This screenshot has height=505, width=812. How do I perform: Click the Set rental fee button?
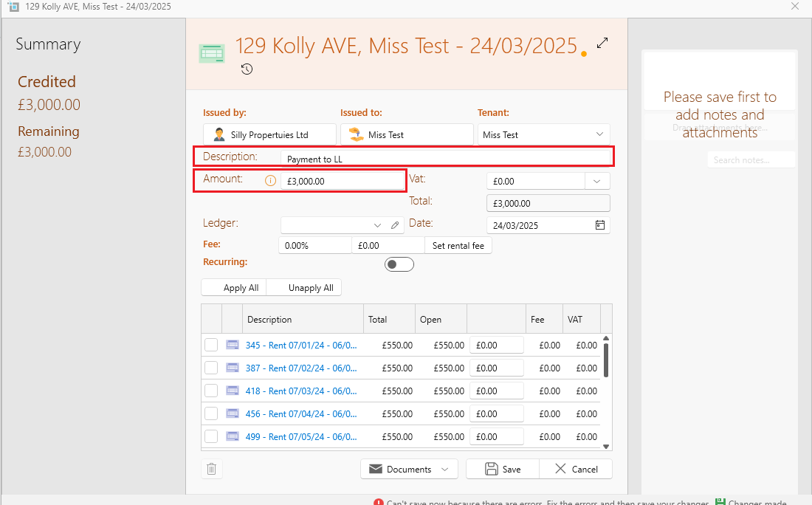click(x=458, y=246)
